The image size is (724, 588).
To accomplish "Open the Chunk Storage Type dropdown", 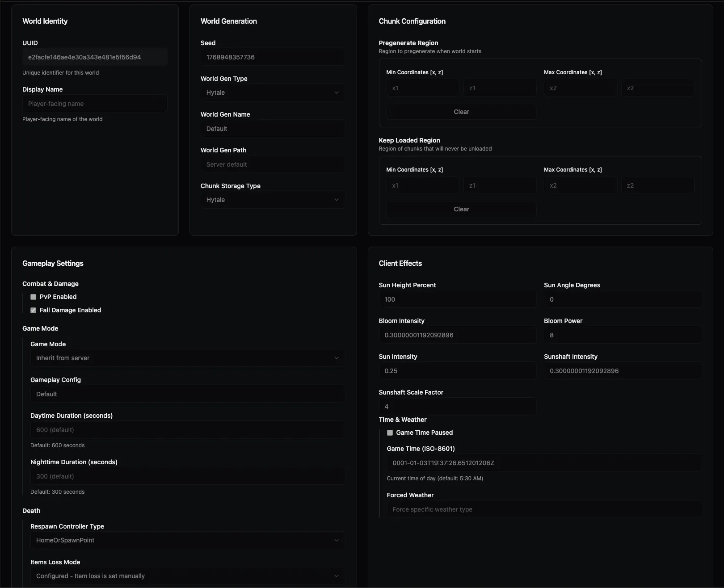I will click(273, 200).
